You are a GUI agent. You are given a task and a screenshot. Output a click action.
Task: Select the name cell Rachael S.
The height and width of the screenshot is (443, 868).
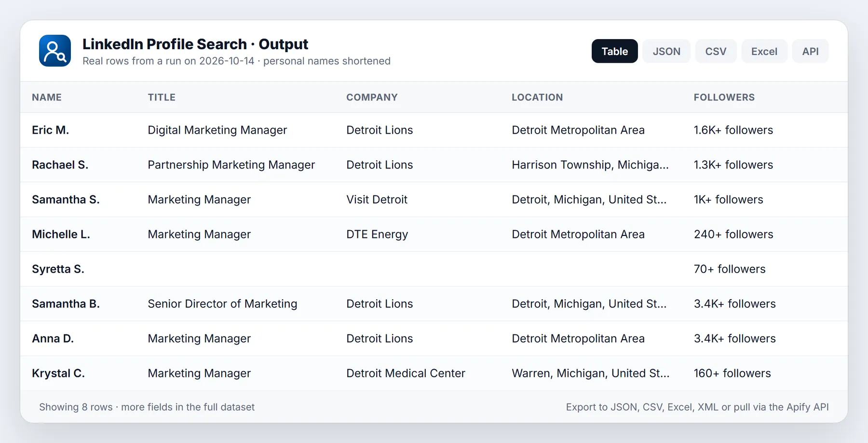[60, 165]
